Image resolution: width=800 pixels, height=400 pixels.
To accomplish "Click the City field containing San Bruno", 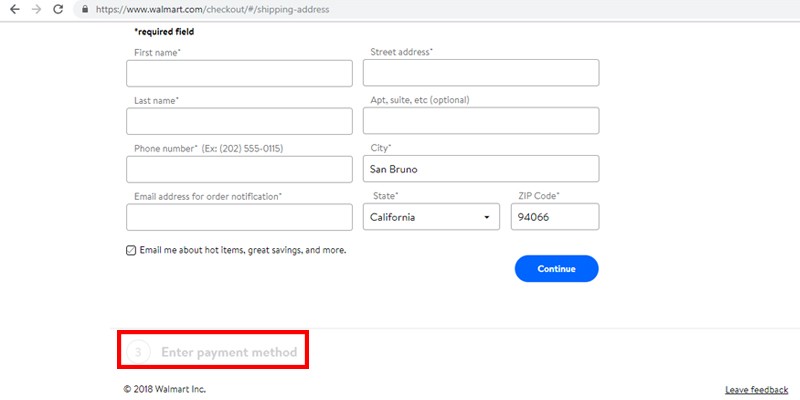I will pos(480,169).
